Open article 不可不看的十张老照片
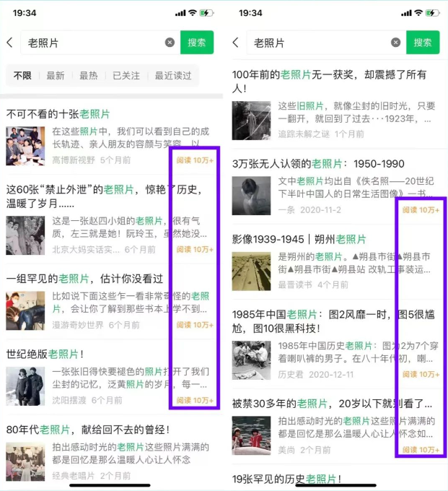 58,114
